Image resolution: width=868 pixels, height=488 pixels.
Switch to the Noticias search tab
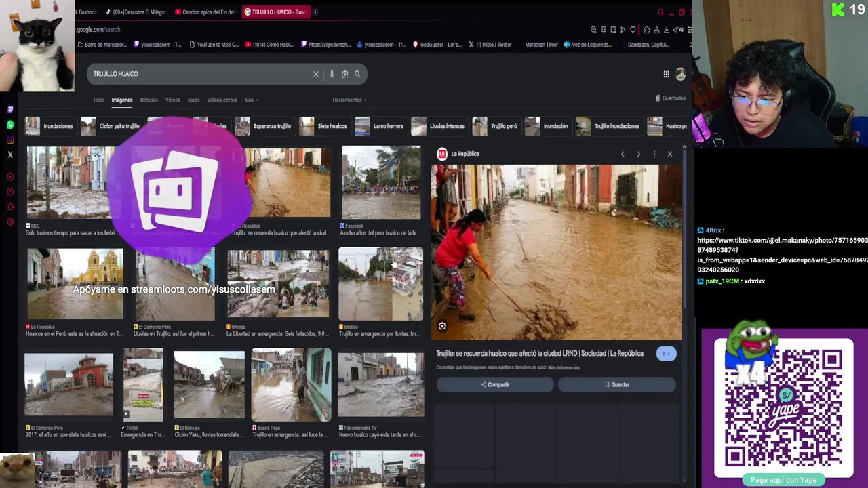pos(149,100)
